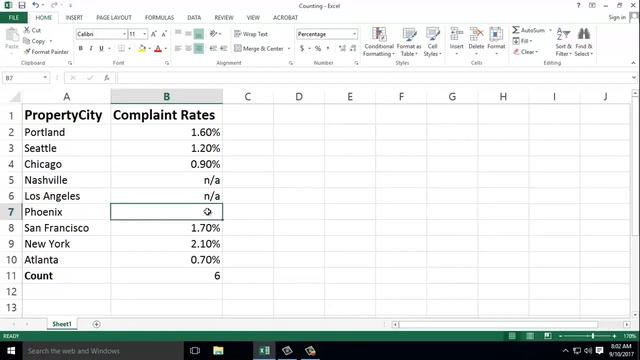Screen dimensions: 640x360
Task: Open Format as Table gallery
Action: [x=409, y=42]
